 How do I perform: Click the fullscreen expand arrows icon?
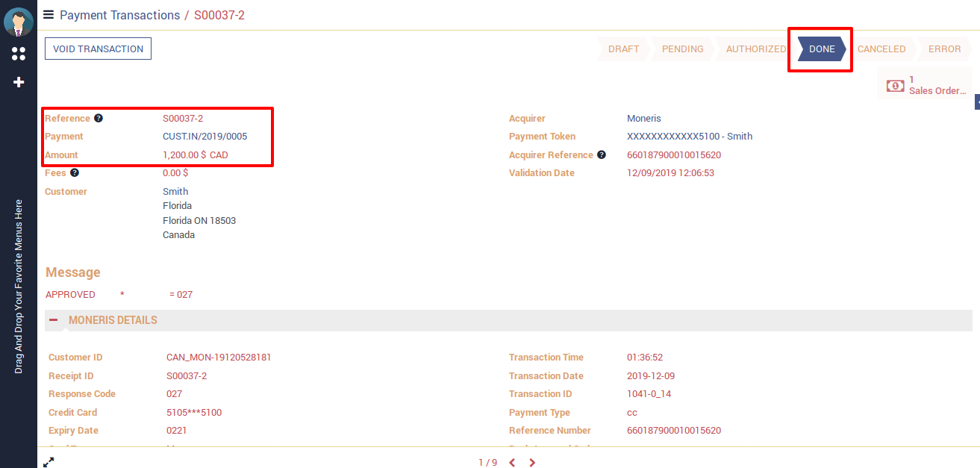pos(49,462)
